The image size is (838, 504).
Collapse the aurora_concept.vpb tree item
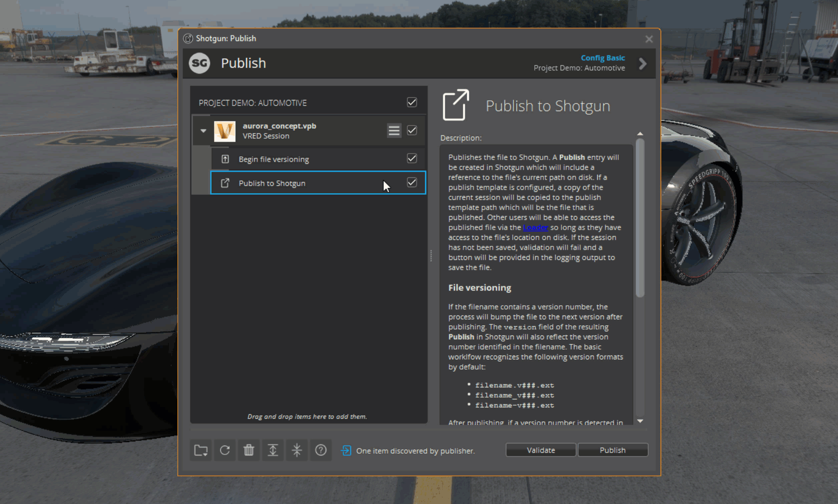point(203,131)
